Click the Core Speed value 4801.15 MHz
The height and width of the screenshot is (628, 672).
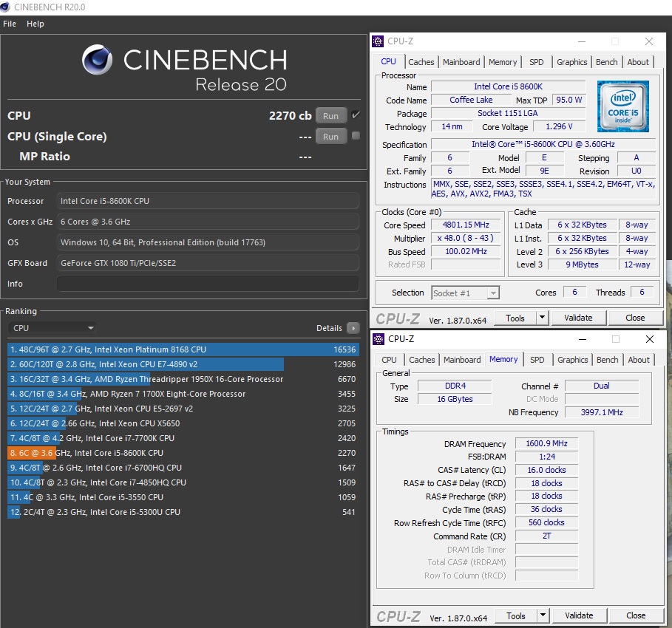click(466, 225)
